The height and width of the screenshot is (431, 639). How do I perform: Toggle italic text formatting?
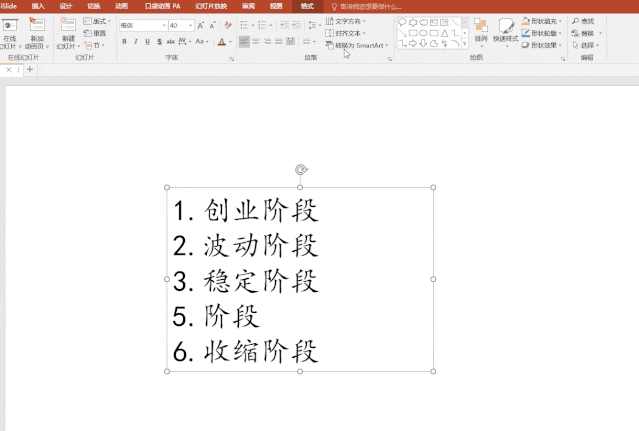(136, 41)
